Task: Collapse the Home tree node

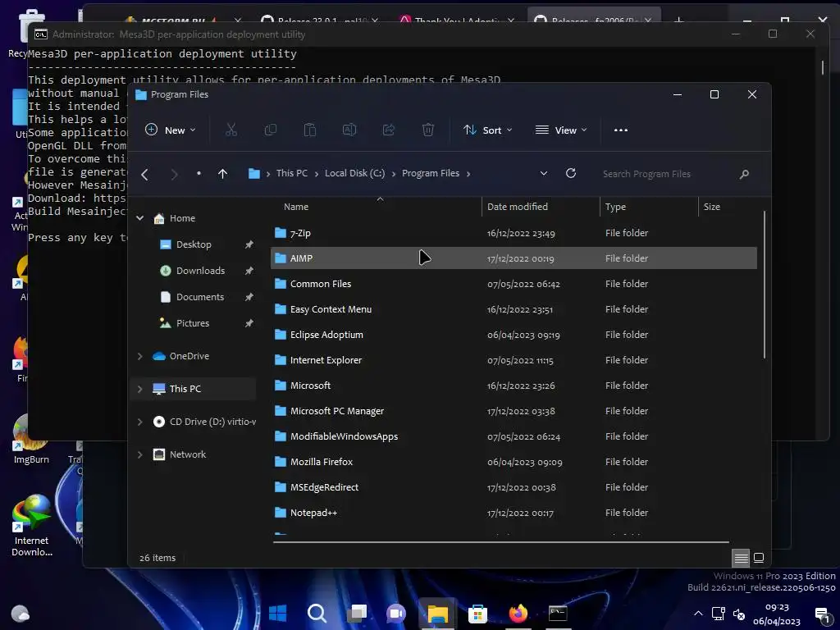Action: pos(139,218)
